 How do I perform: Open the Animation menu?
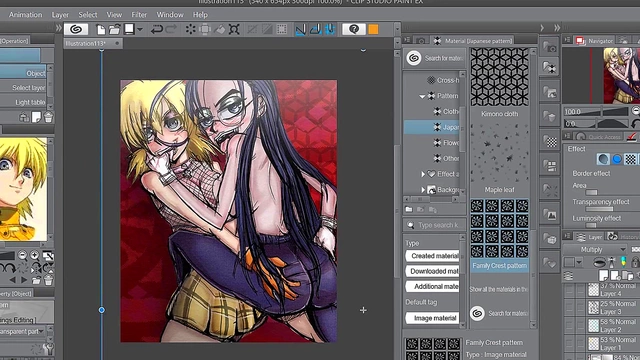point(25,15)
